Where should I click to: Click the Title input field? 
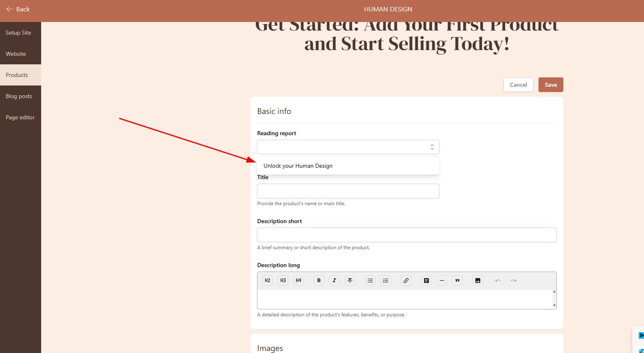tap(348, 191)
